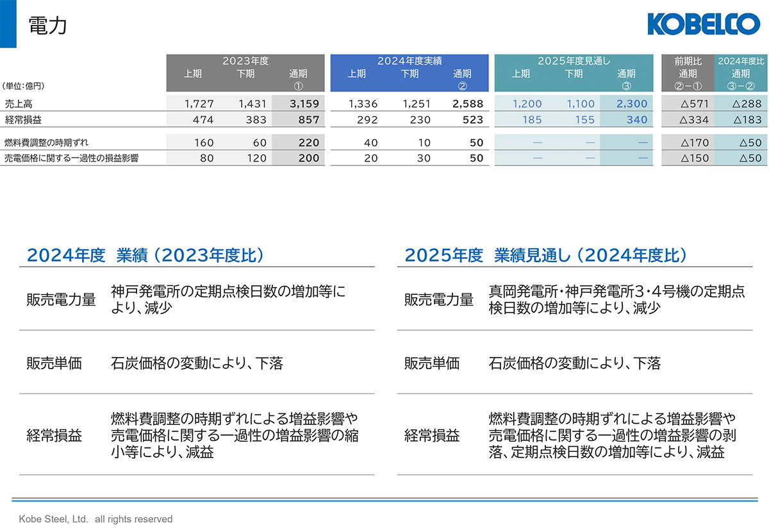Click the 3,159 full-year sales value
Screen dimensions: 769x532
click(x=304, y=104)
